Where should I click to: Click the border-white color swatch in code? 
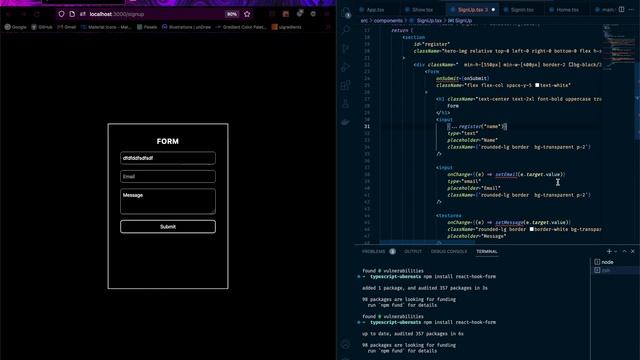(x=532, y=229)
